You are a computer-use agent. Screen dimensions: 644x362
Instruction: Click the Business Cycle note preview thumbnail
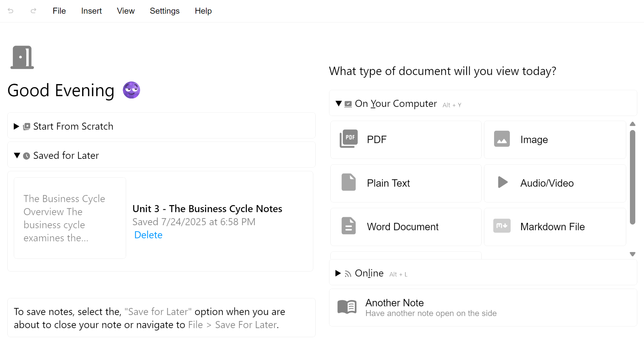70,218
